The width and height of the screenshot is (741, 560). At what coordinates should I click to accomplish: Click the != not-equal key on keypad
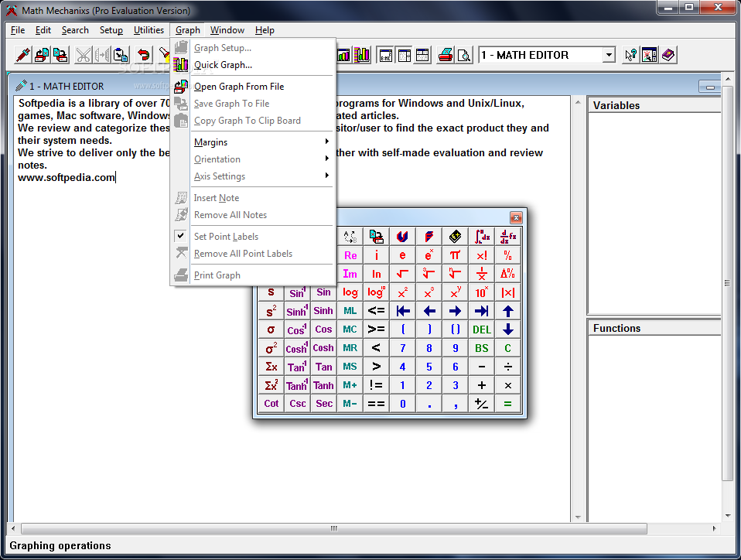tap(376, 385)
